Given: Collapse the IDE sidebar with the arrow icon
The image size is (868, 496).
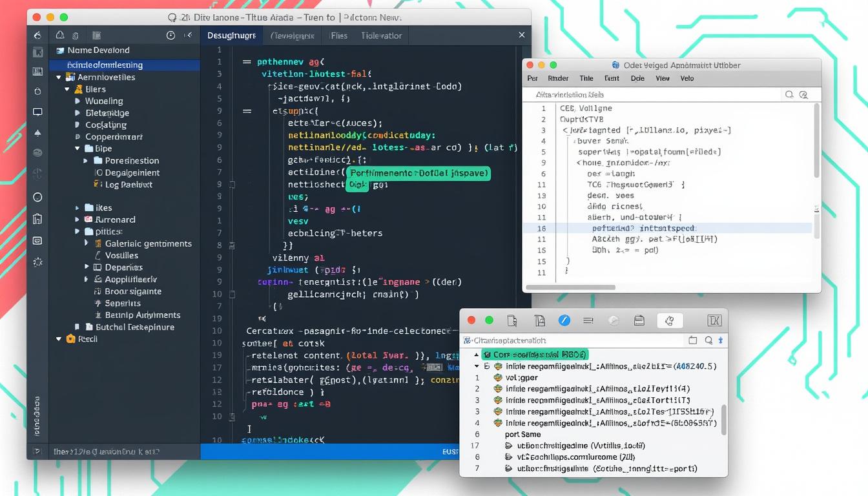Looking at the screenshot, I should click(188, 36).
